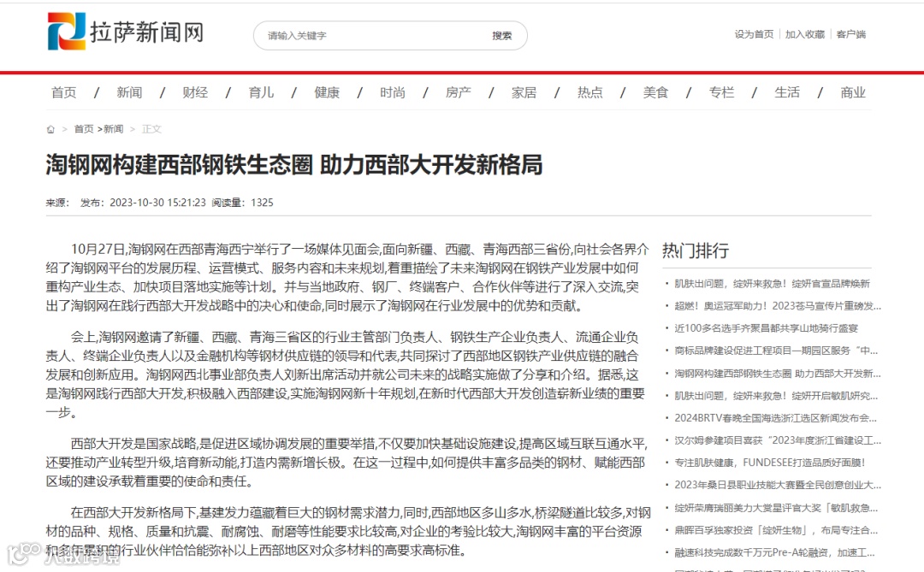Screen dimensions: 924x572
Task: Click the 阅读量: 1325 read count
Action: click(242, 203)
